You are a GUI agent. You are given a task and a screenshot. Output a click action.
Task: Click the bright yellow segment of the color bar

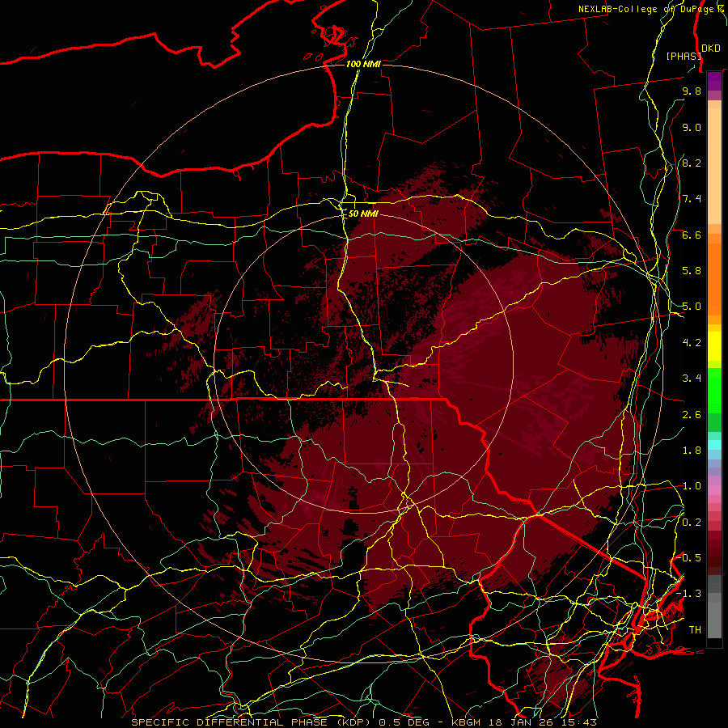(714, 346)
